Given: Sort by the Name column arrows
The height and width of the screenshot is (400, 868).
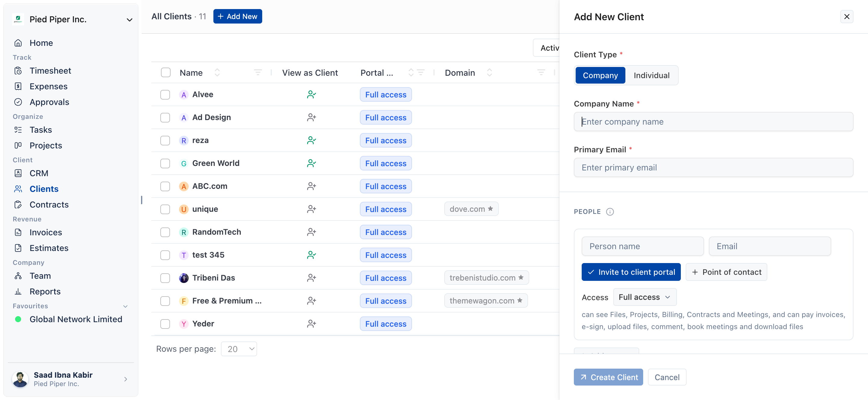Looking at the screenshot, I should [x=217, y=72].
